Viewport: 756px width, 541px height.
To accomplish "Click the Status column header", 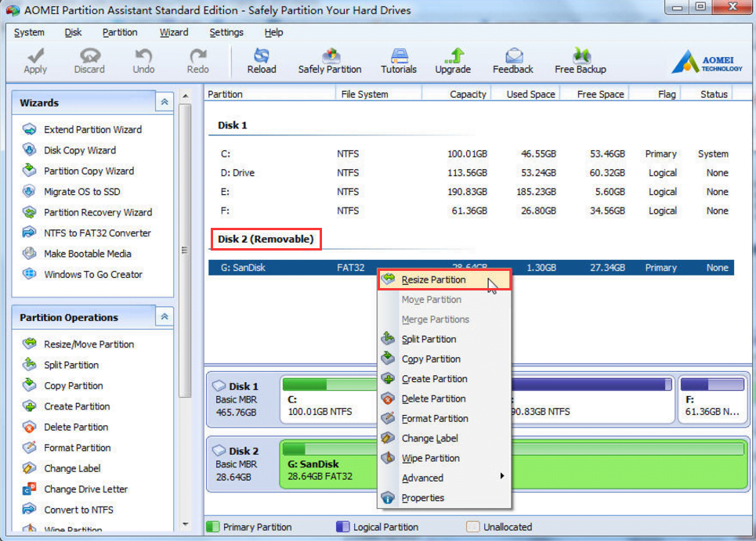I will pos(707,94).
